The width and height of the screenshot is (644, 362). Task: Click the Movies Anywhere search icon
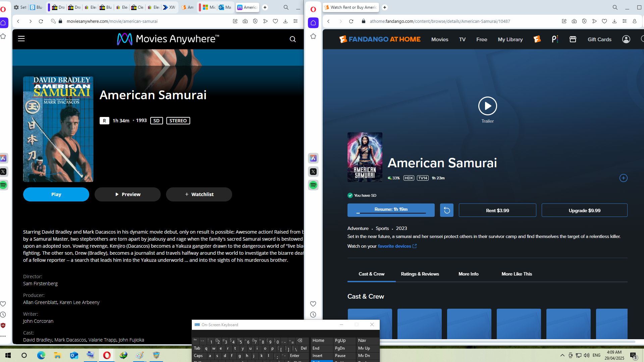[292, 39]
